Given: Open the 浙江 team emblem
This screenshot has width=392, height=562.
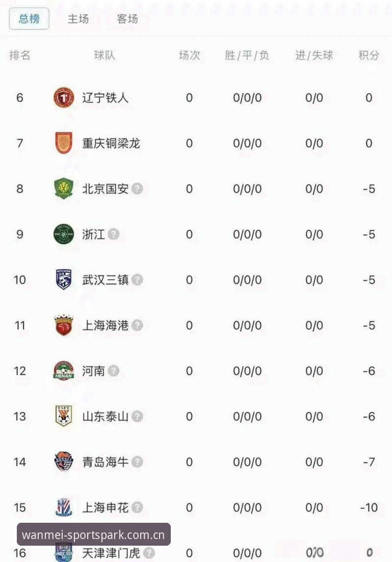Looking at the screenshot, I should pos(64,234).
